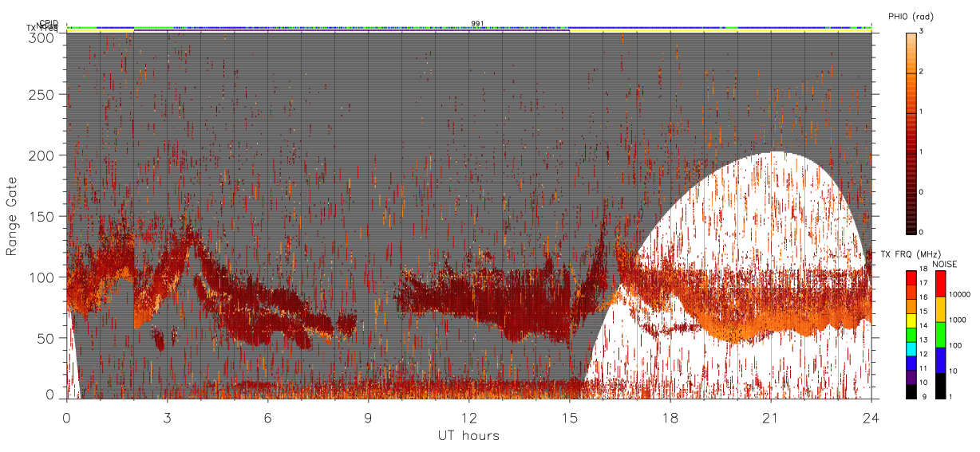Click the 14 MHz label in TX FRQ legend
This screenshot has height=452, width=980.
[x=923, y=325]
